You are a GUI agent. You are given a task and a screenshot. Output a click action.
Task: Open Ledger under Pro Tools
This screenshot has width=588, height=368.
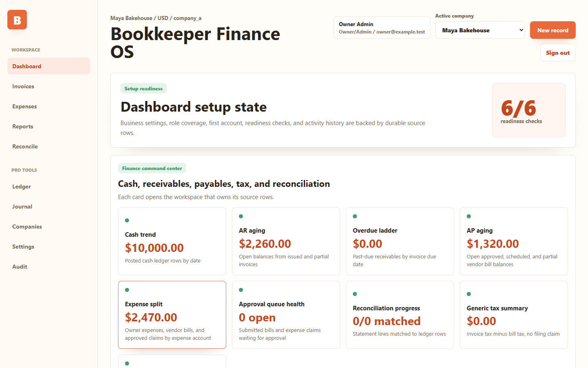(x=49, y=186)
